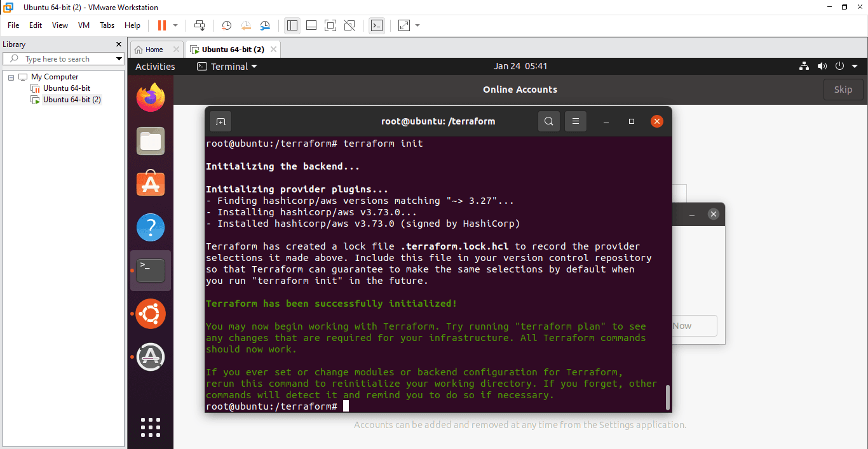Toggle the console view toolbar button
The width and height of the screenshot is (868, 449).
[x=377, y=25]
